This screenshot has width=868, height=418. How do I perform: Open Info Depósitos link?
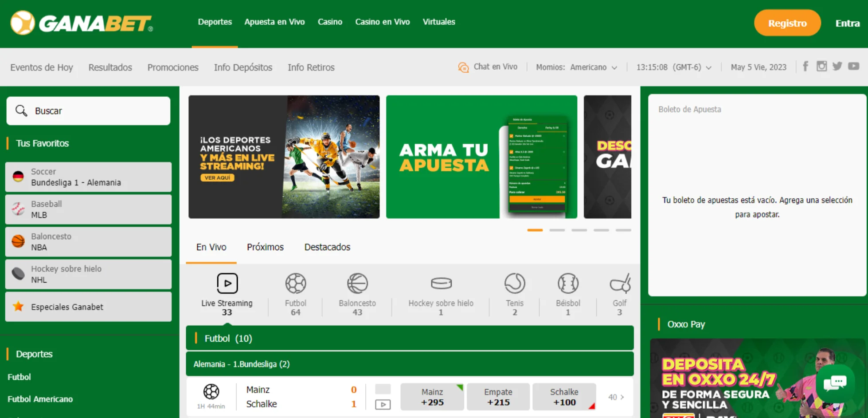click(243, 67)
